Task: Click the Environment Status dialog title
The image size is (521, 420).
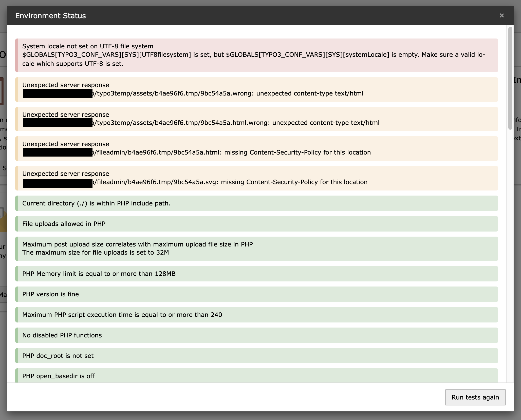Action: pyautogui.click(x=50, y=16)
